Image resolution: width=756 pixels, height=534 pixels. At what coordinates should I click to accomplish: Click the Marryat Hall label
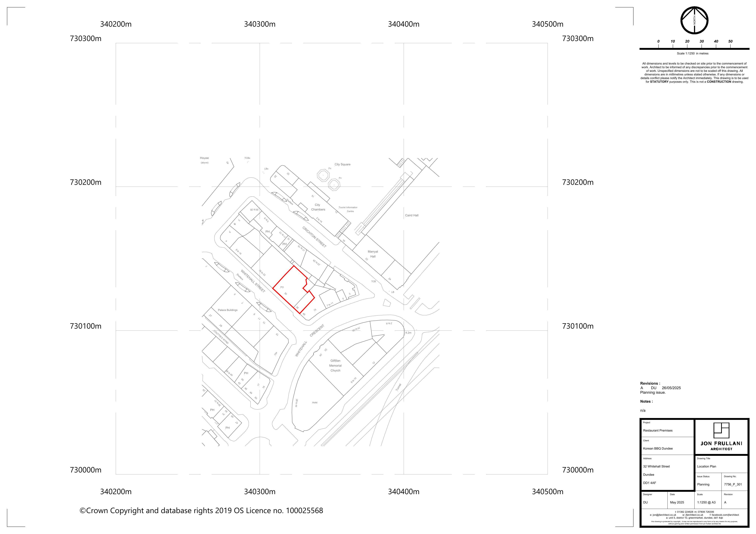click(x=373, y=254)
